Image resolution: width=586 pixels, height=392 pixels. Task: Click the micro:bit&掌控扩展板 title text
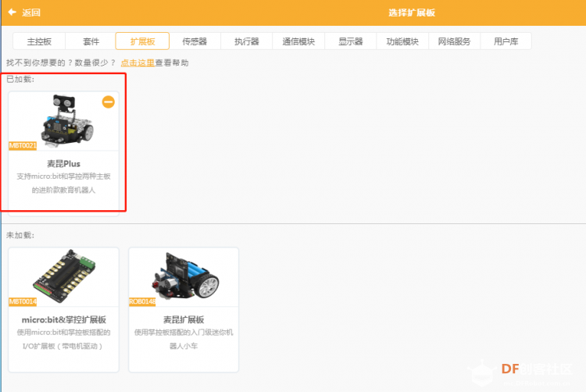(x=64, y=319)
